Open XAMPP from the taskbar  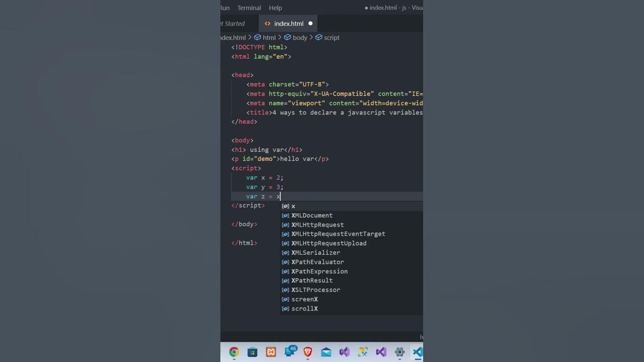(x=271, y=352)
